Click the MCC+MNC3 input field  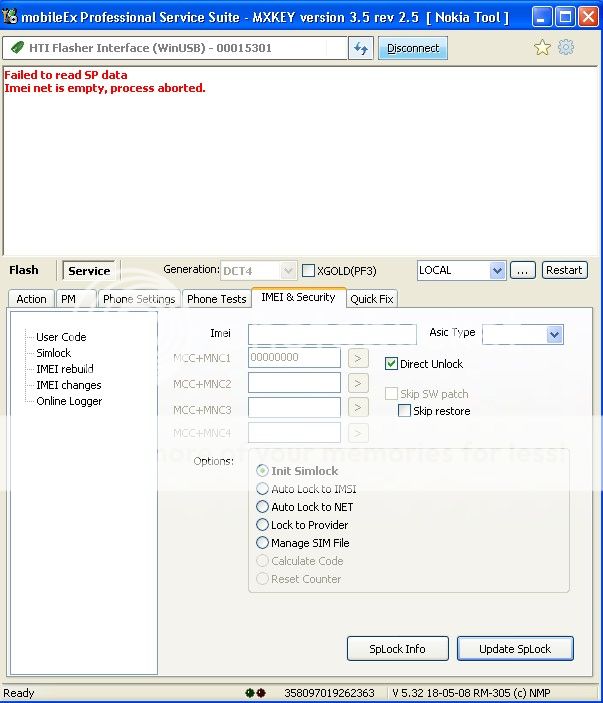[294, 408]
